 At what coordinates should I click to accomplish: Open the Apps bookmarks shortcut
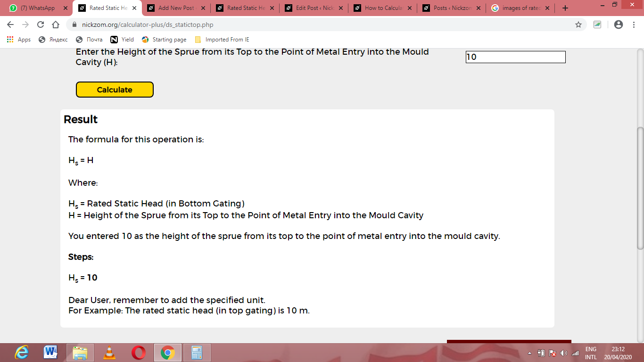pyautogui.click(x=19, y=40)
